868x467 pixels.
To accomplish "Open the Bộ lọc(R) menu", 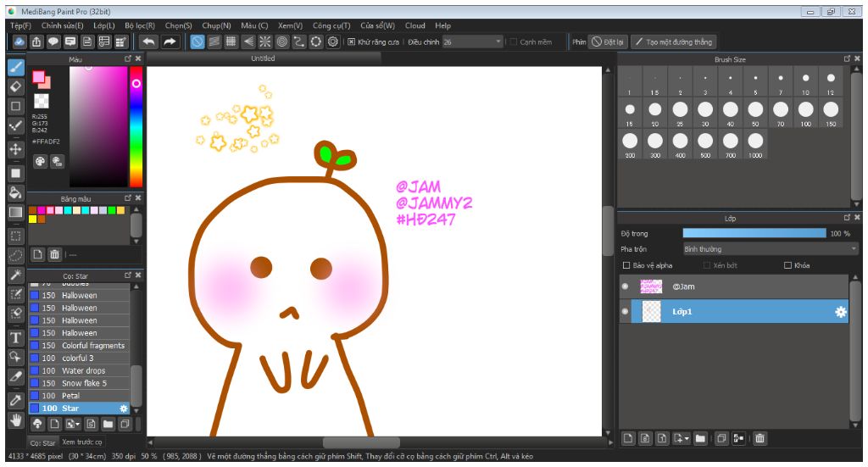I will pos(140,25).
